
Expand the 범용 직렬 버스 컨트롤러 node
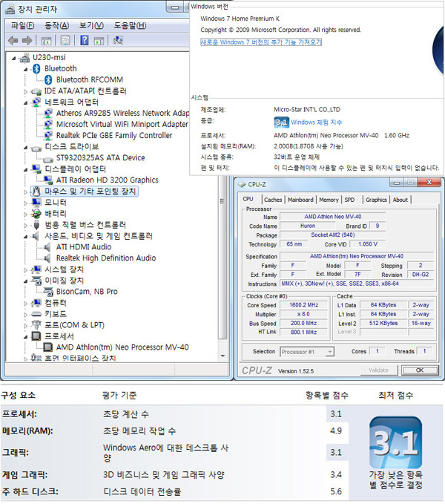pyautogui.click(x=26, y=226)
